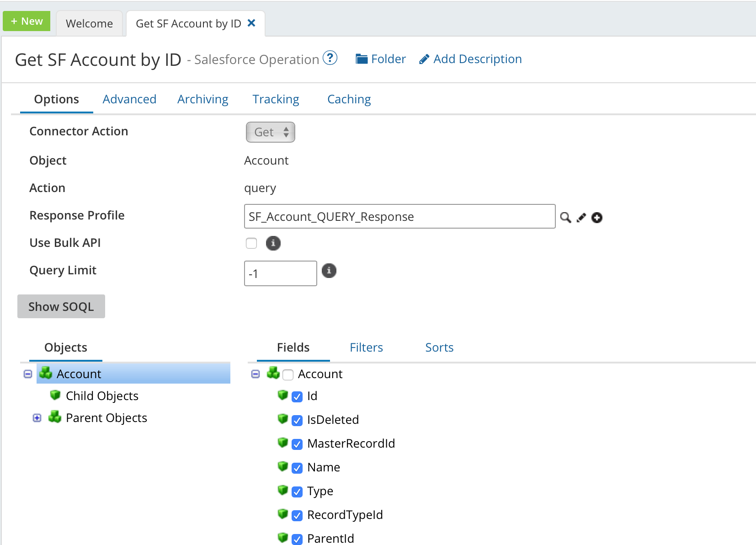This screenshot has height=545, width=756.
Task: Open the Query Limit info icon
Action: click(x=329, y=271)
